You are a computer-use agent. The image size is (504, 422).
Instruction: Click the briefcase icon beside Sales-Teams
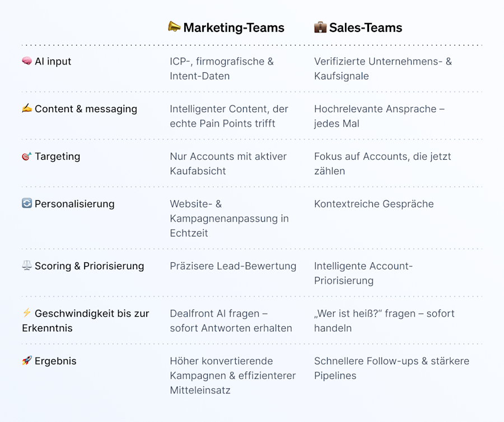click(x=320, y=27)
